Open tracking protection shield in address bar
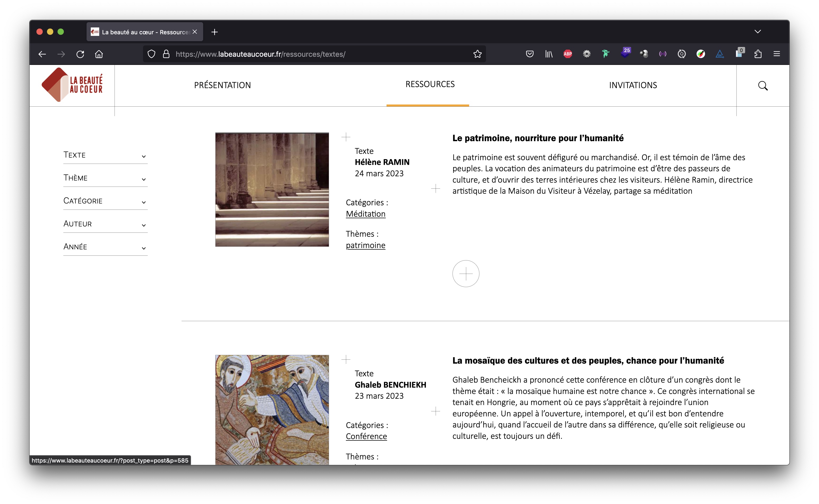The height and width of the screenshot is (504, 819). [151, 54]
